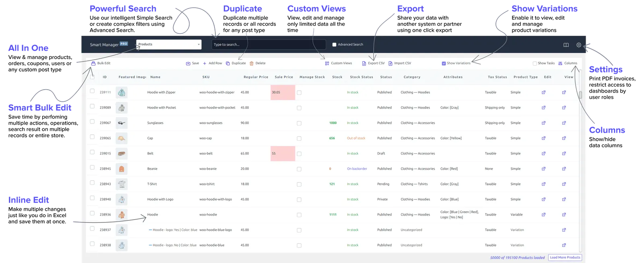
Task: Click the 'Variable' product type cell
Action: point(516,215)
